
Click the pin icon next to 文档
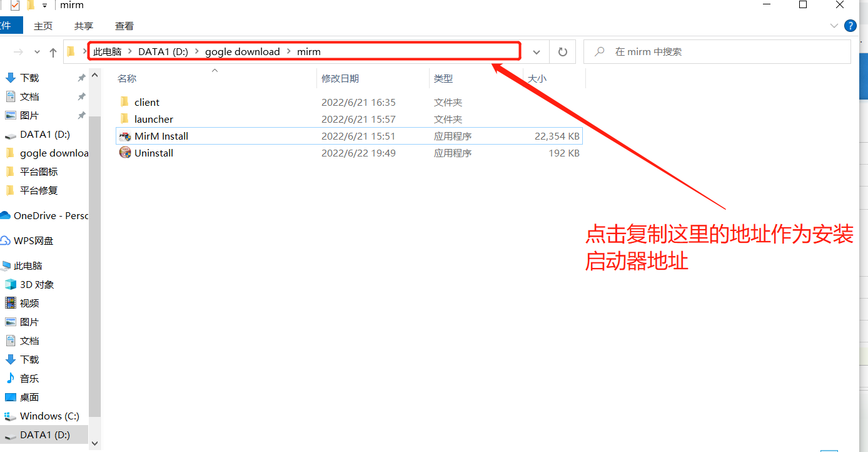81,96
